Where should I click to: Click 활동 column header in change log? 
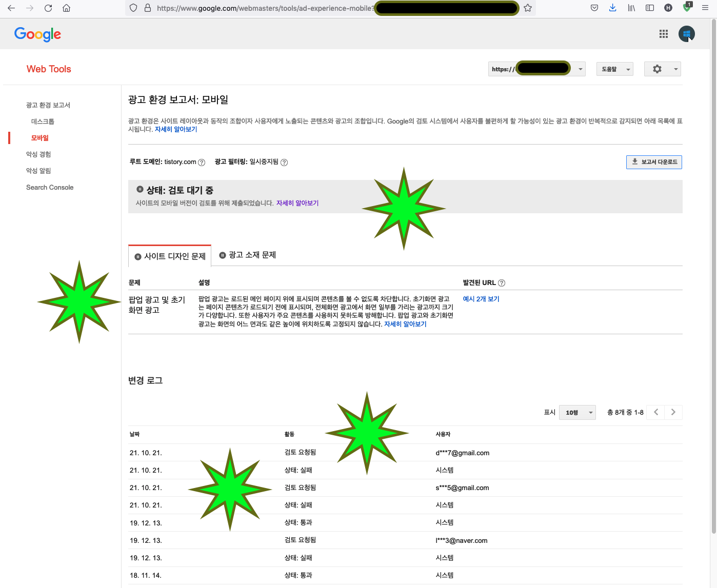click(x=289, y=434)
